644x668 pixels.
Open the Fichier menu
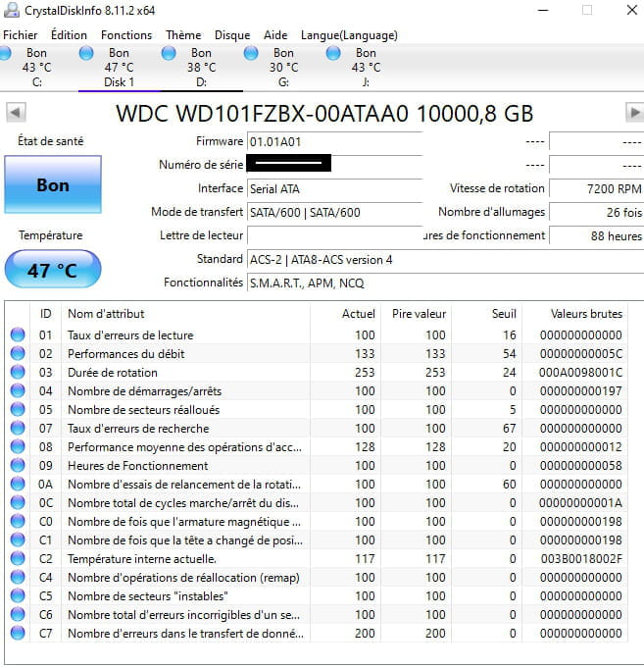coord(20,35)
